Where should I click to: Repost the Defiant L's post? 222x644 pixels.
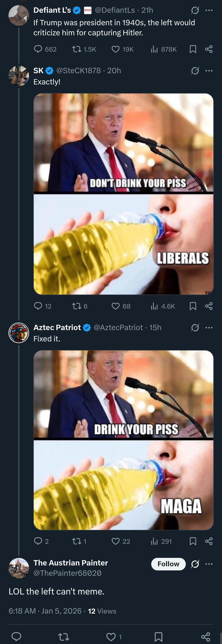pos(77,49)
